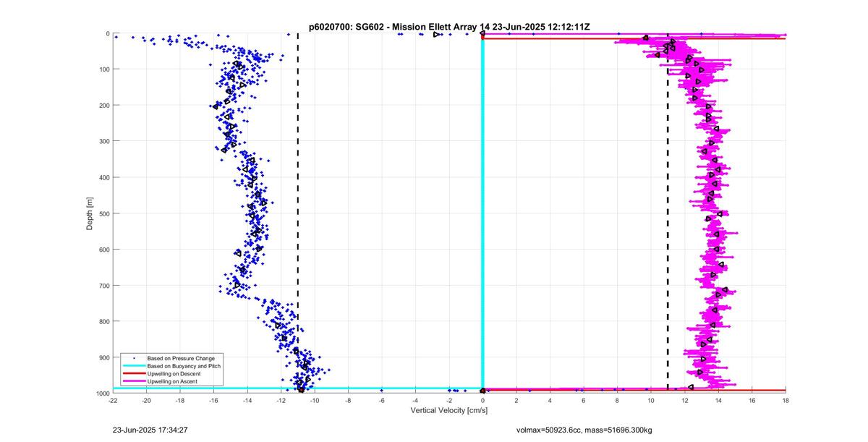
Task: Click the x-axis tick label '-16'
Action: (x=214, y=400)
